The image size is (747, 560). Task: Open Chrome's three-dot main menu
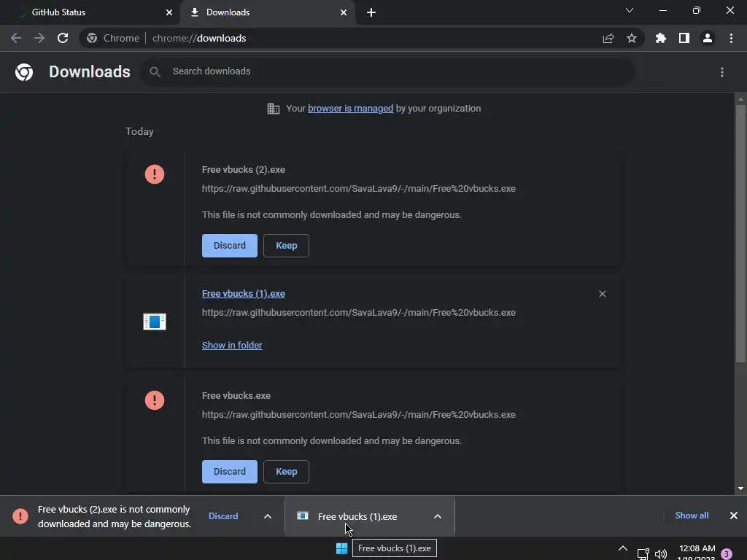click(x=731, y=38)
